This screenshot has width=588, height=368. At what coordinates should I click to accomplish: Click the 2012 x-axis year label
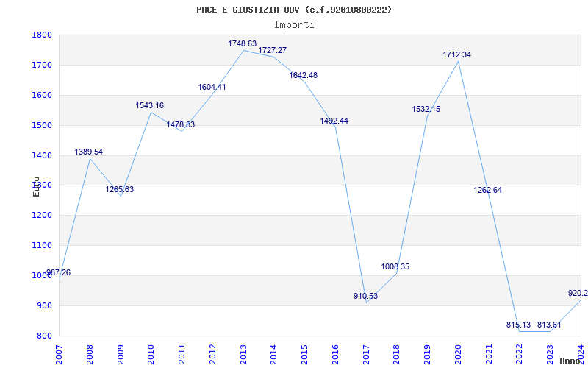(x=212, y=355)
